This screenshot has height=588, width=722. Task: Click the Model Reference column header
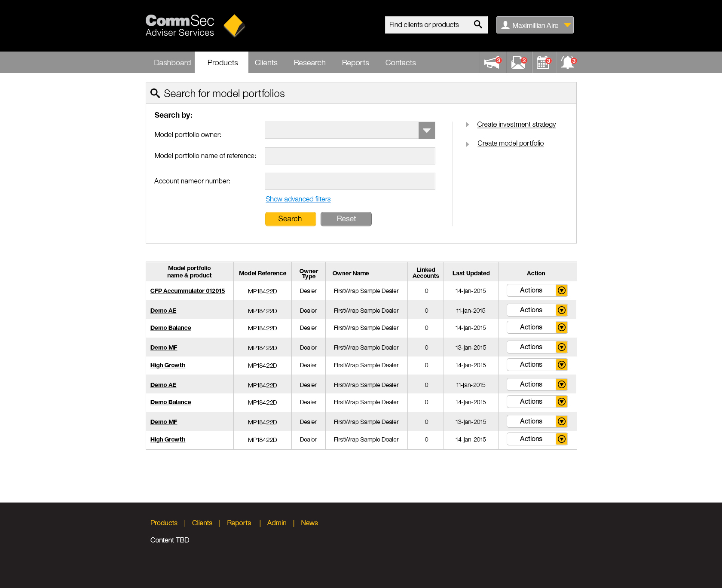pos(263,273)
